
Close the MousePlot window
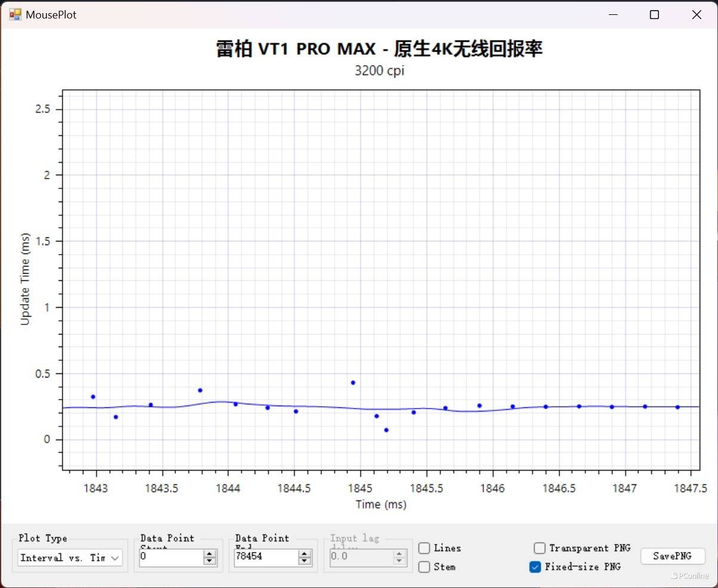coord(697,15)
